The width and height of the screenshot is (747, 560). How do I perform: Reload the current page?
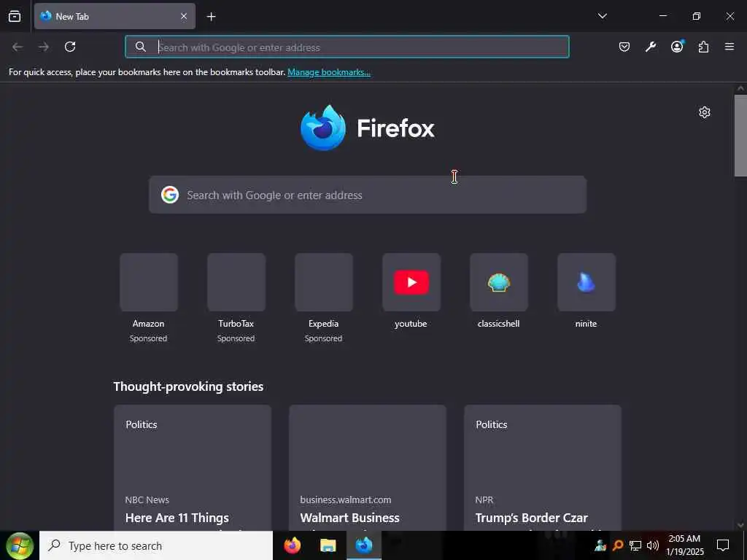[x=70, y=47]
